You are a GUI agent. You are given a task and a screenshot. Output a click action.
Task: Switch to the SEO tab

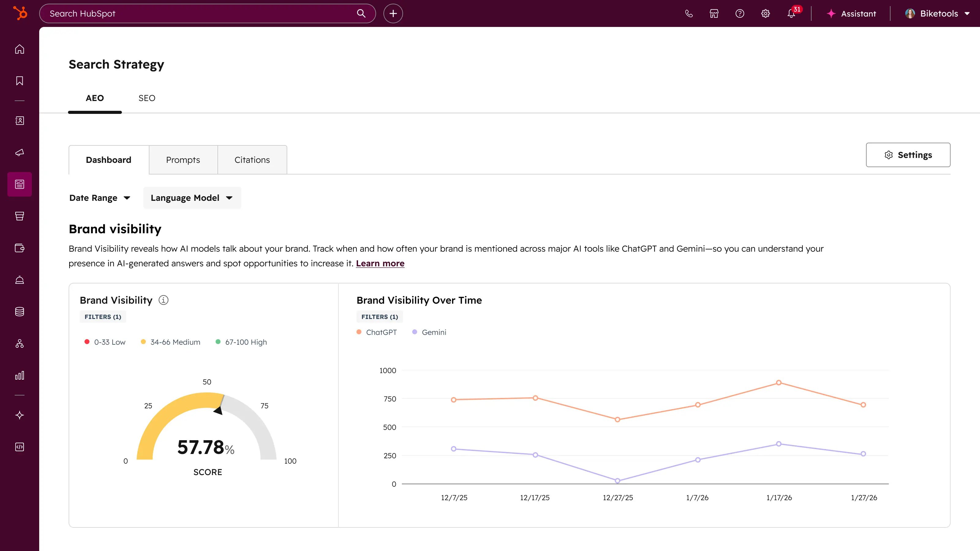146,98
